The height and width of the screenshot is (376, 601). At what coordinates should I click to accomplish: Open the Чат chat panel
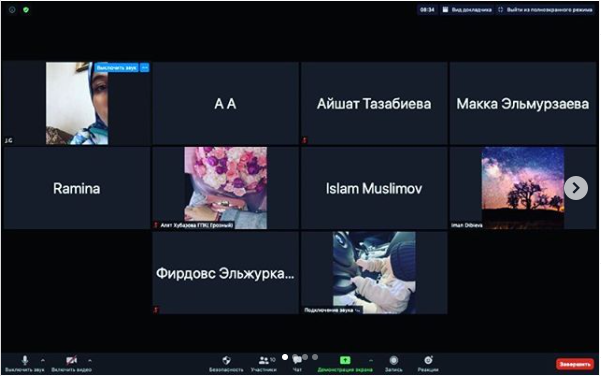tap(297, 360)
